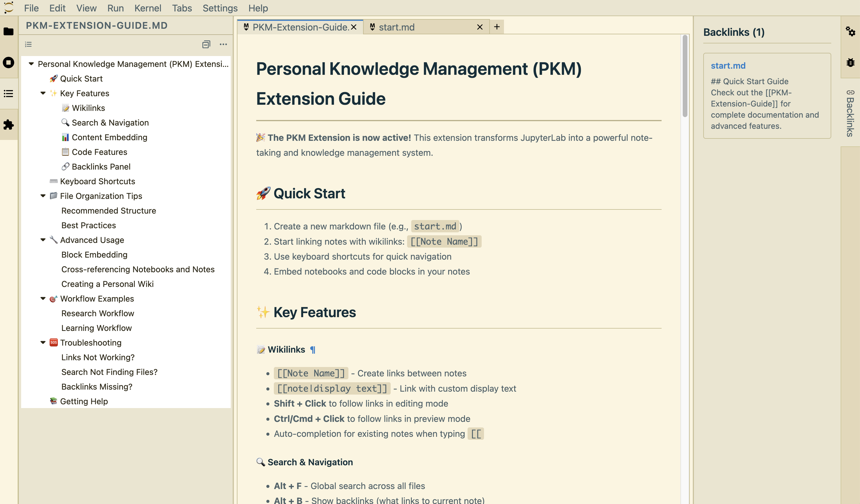Collapse Advanced Usage in TOC

point(43,240)
